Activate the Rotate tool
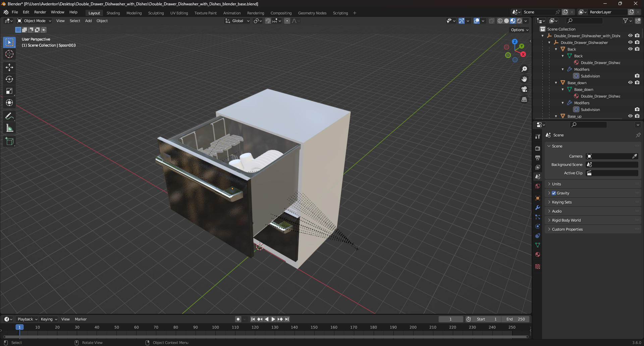Screen dimensions: 644x346 (x=9, y=79)
